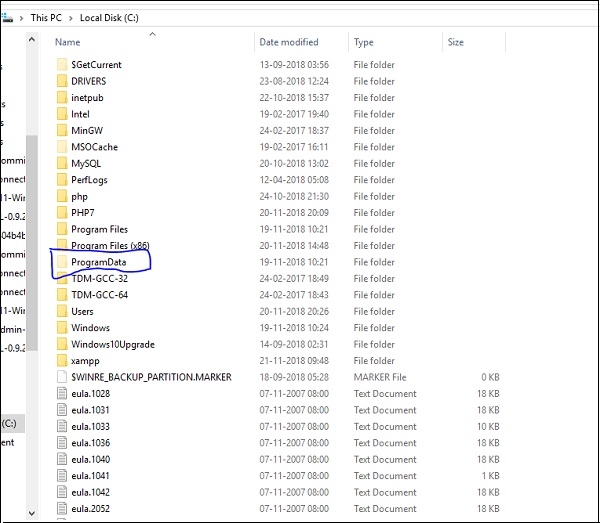Click Local Disk (C:) breadcrumb segment
600x523 pixels.
109,18
